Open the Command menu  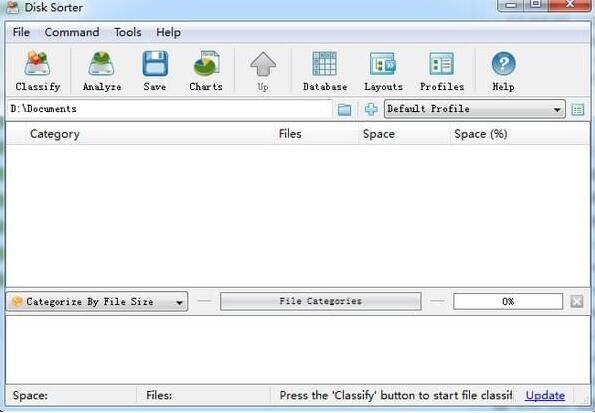(72, 32)
